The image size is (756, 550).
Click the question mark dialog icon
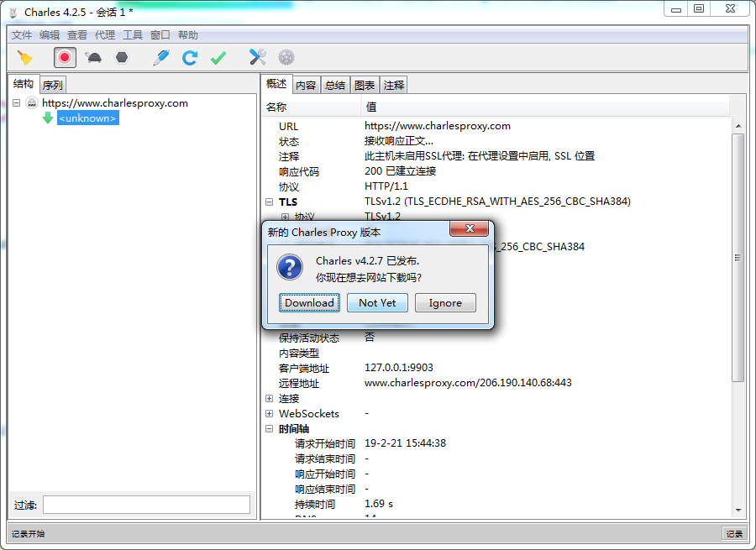(x=290, y=268)
